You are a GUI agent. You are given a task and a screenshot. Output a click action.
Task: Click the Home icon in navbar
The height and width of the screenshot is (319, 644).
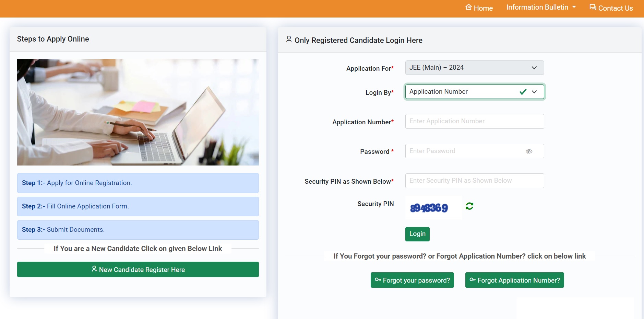(468, 7)
